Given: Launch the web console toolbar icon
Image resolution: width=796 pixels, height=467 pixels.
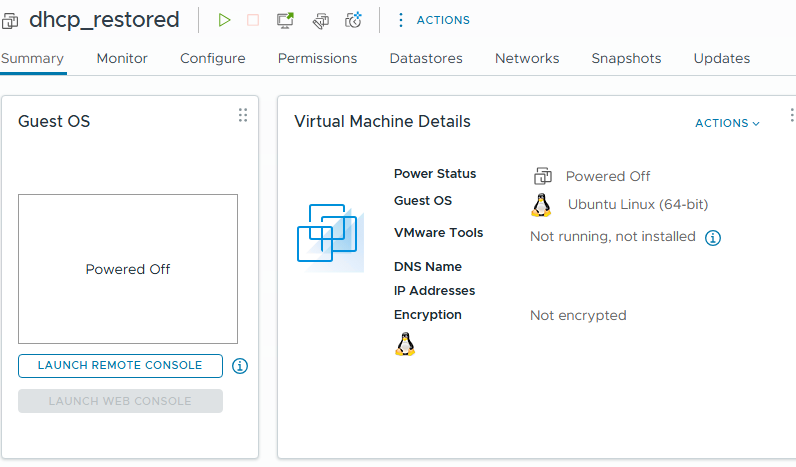Looking at the screenshot, I should [285, 20].
